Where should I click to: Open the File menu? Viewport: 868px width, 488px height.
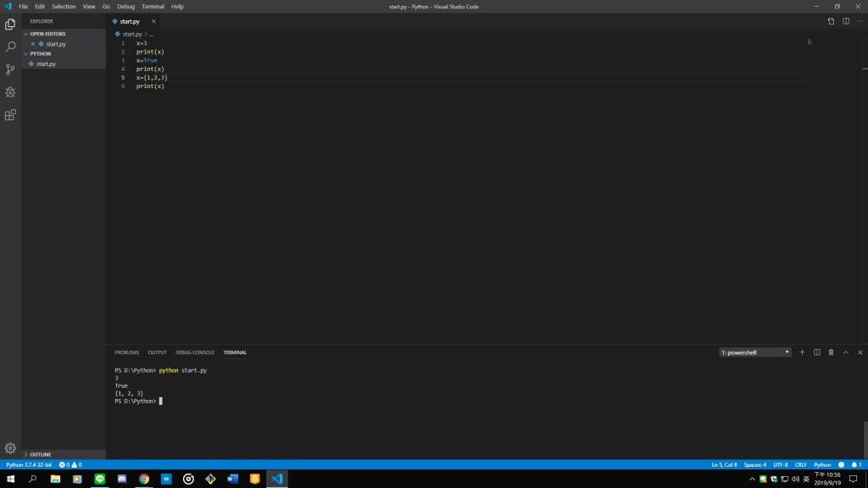23,7
